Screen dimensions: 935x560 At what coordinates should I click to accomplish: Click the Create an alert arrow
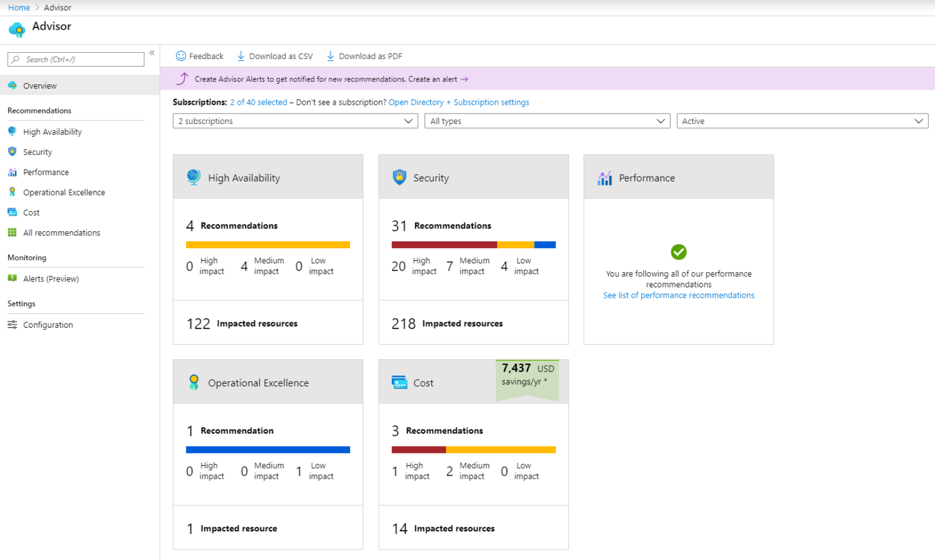464,79
